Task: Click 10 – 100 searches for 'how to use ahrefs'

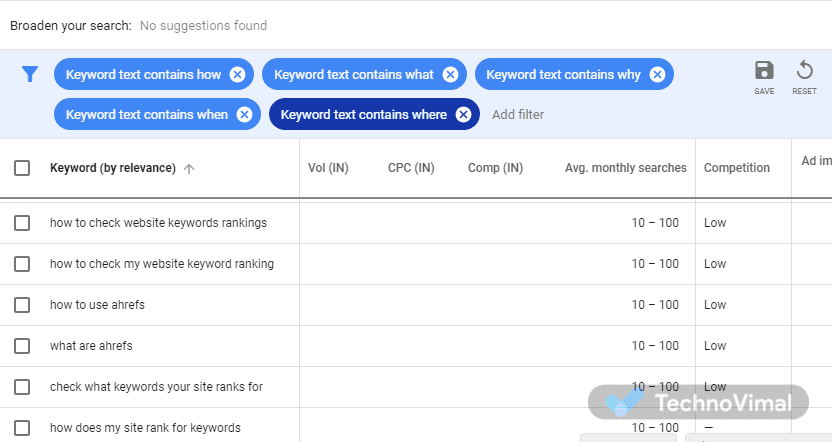Action: [x=655, y=305]
